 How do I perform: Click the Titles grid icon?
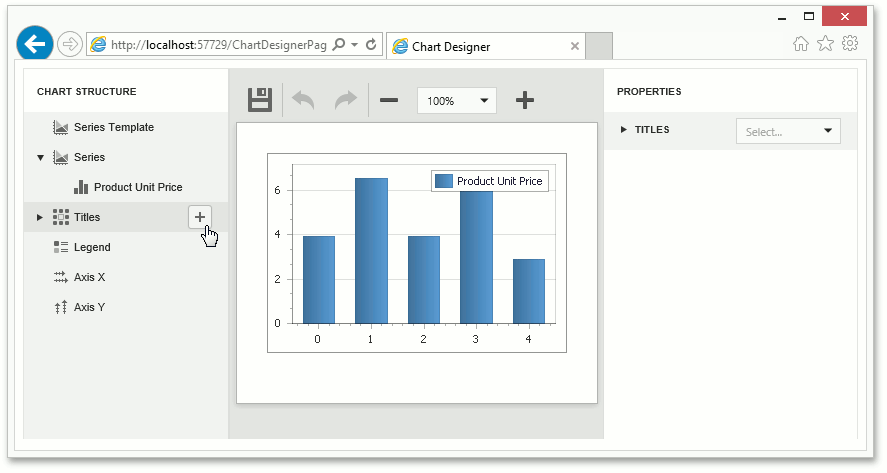tap(61, 217)
